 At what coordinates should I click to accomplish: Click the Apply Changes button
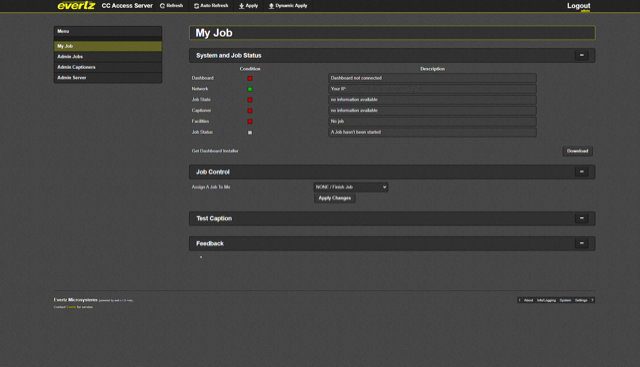335,198
